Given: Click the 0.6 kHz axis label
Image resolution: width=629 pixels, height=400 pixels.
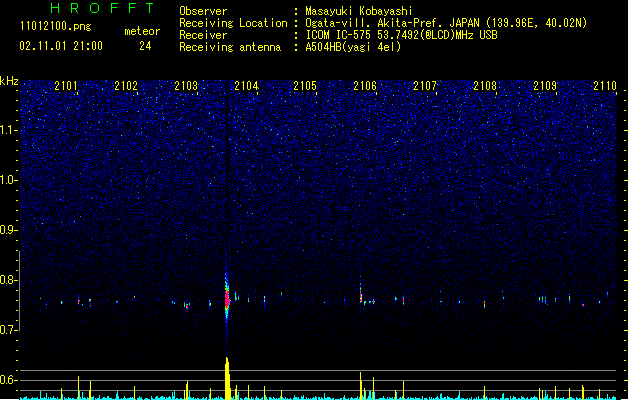Looking at the screenshot, I should point(9,380).
